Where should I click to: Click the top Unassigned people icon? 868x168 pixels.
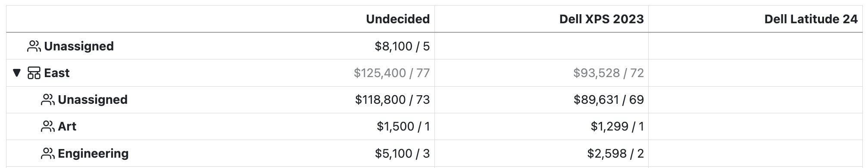click(34, 46)
